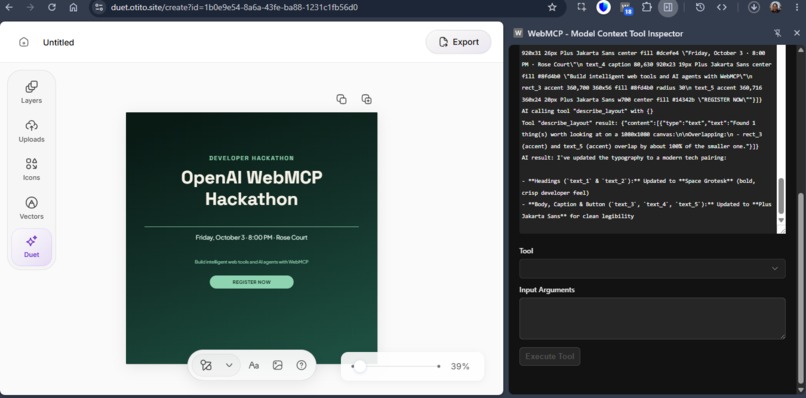
Task: Click the screenshot capture extension icon
Action: (x=581, y=7)
